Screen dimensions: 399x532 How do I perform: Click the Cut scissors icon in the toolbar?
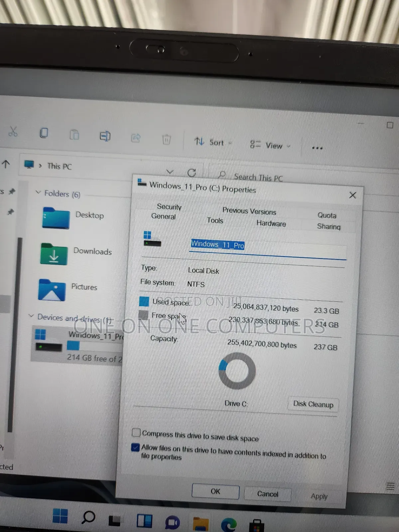click(x=13, y=132)
